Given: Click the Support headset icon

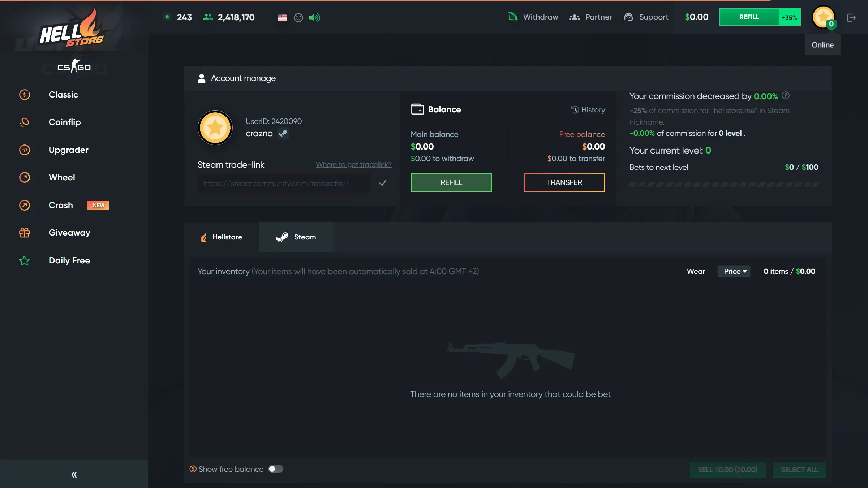Looking at the screenshot, I should (628, 17).
